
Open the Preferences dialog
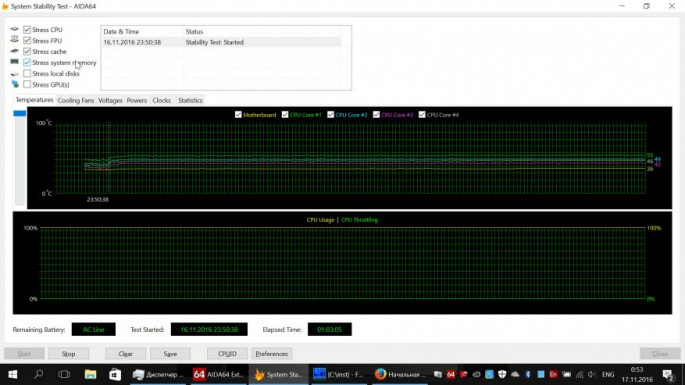[272, 354]
